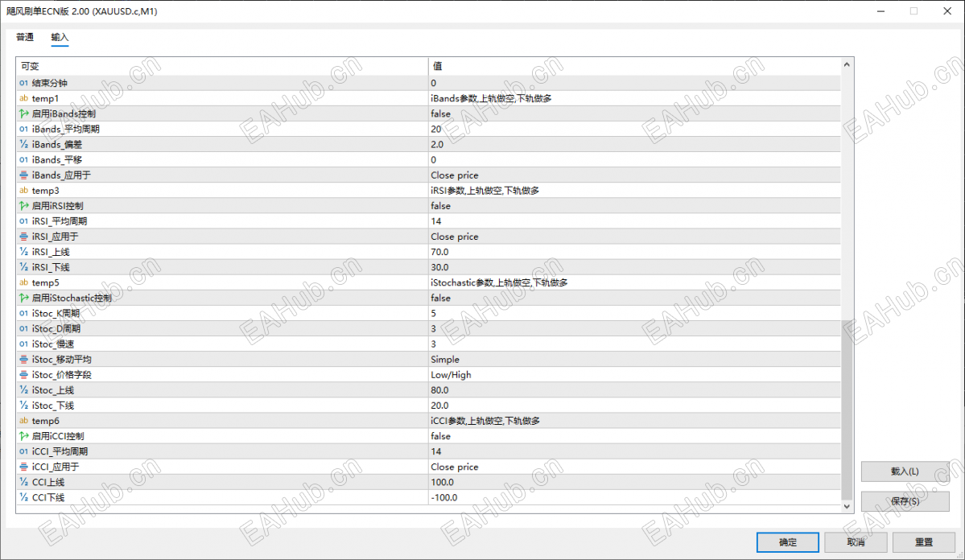Click the integer icon beside iBands_平移

tap(23, 160)
